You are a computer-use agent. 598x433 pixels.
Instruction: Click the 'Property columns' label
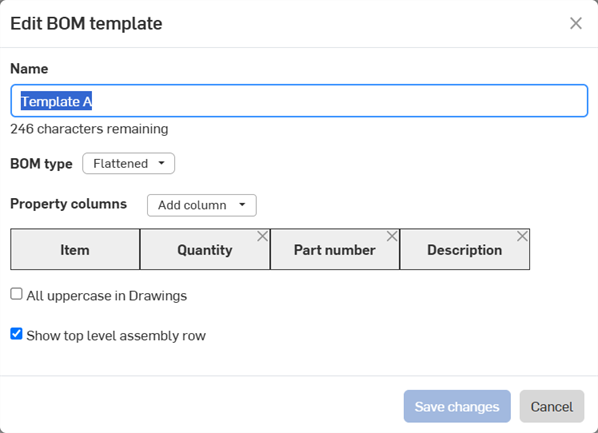tap(69, 204)
